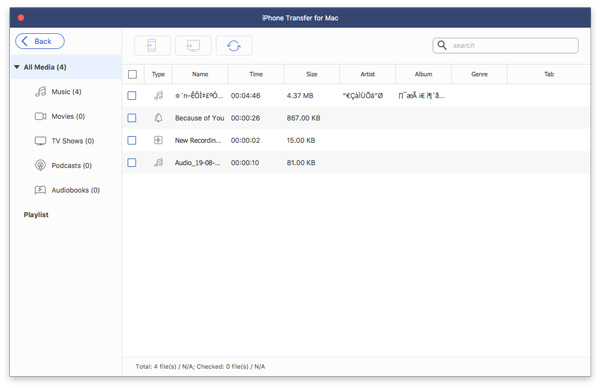Click the export to computer toolbar icon

[x=193, y=46]
